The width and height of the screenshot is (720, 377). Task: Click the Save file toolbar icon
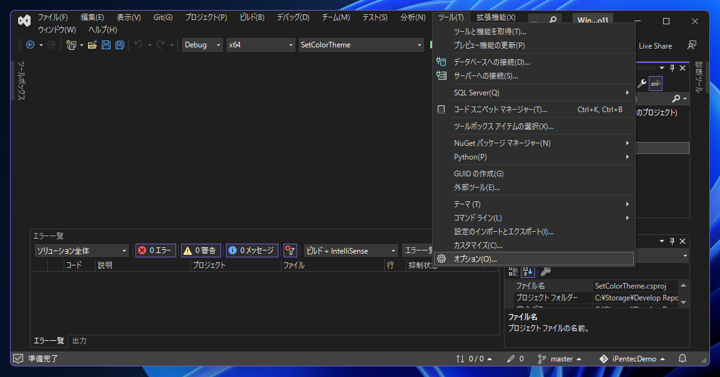[x=106, y=45]
